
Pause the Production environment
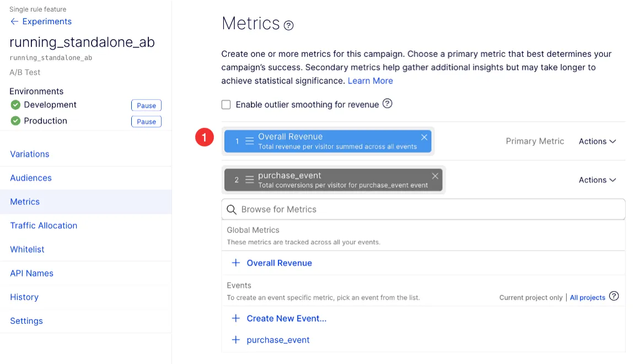coord(146,122)
